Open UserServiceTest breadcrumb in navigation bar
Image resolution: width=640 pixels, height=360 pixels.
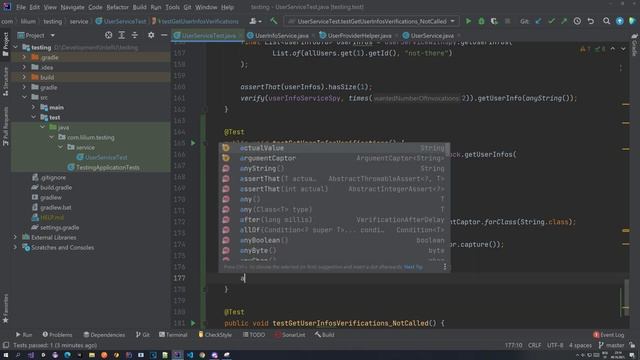[x=121, y=21]
